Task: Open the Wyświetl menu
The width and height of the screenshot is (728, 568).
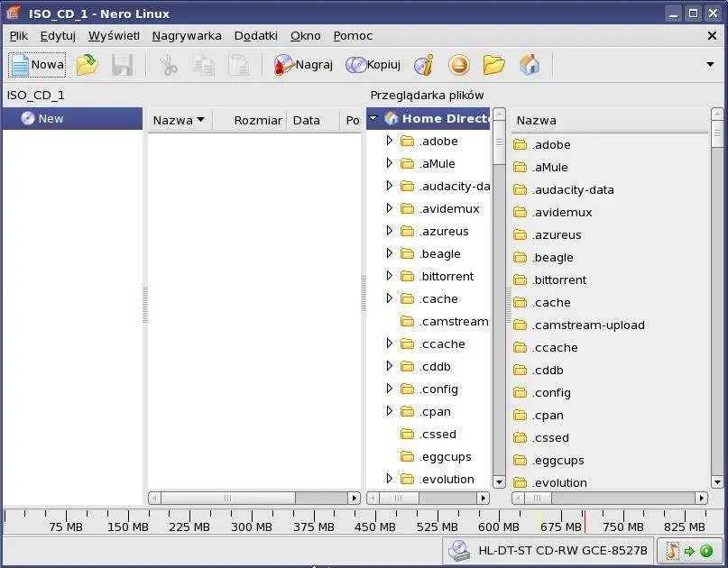Action: point(114,36)
